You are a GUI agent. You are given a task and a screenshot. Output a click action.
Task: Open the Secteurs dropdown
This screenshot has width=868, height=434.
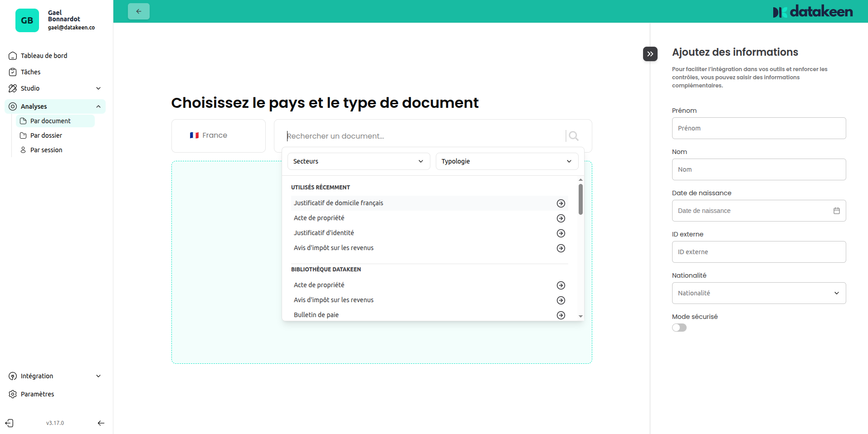358,161
